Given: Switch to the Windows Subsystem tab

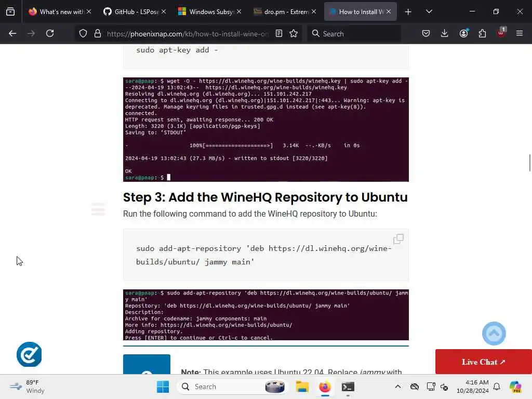Looking at the screenshot, I should click(210, 11).
